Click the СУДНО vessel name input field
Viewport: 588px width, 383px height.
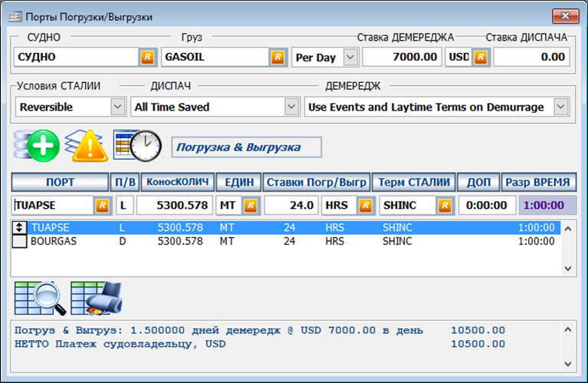[77, 57]
